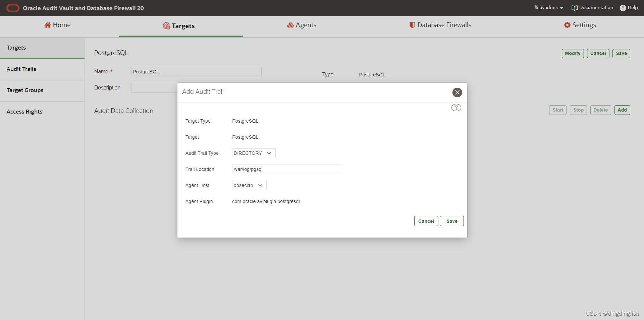This screenshot has height=320, width=644.
Task: Select Targets in the left sidebar
Action: 42,48
